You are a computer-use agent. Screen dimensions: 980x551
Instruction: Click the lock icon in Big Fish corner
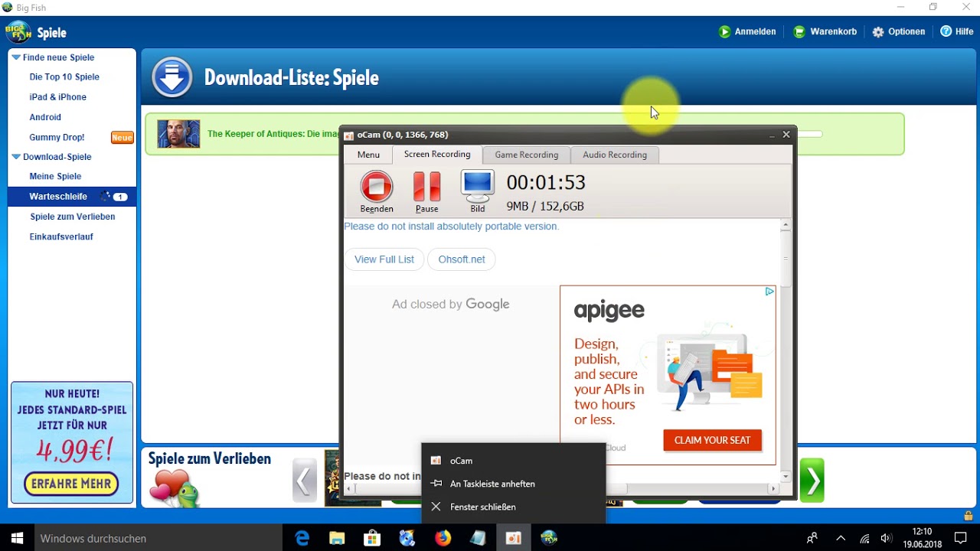coord(969,516)
